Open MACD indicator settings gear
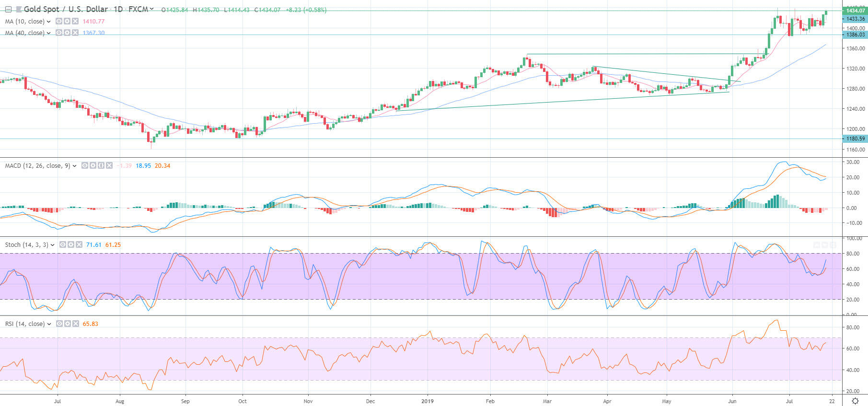 pos(93,166)
